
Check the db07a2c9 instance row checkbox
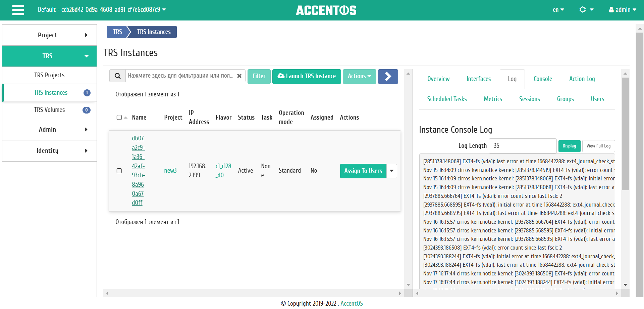pyautogui.click(x=119, y=171)
